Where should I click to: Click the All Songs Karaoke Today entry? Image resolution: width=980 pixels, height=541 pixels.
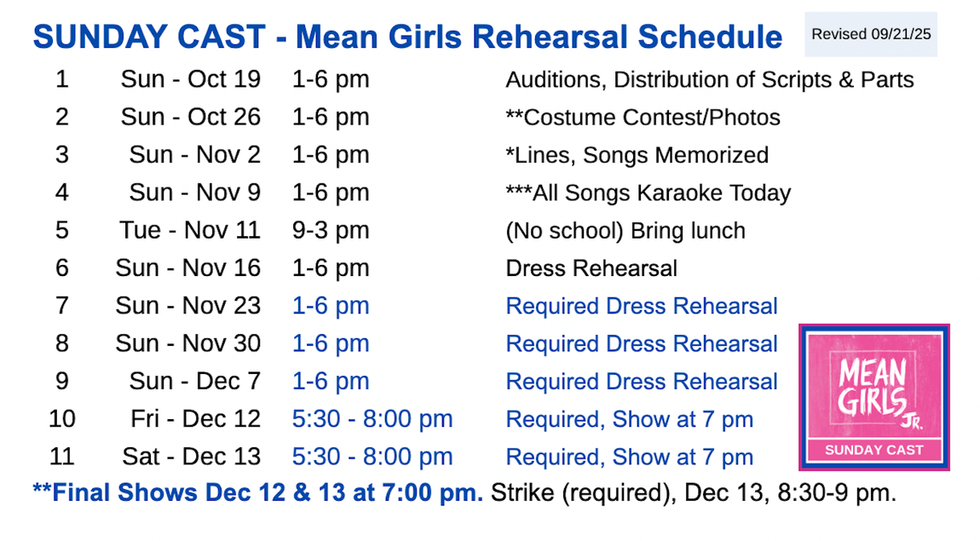(648, 193)
